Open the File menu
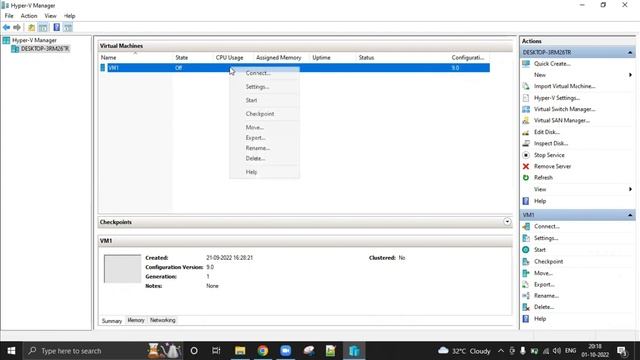The image size is (640, 360). pos(9,16)
